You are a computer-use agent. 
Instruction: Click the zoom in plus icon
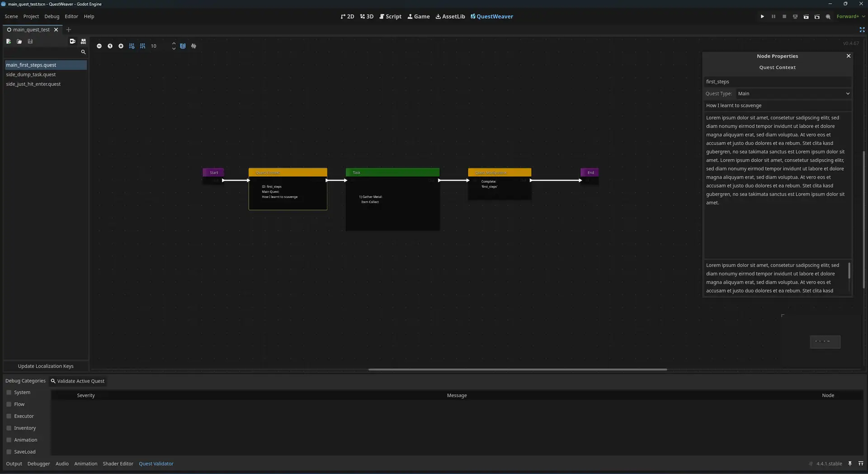click(121, 46)
